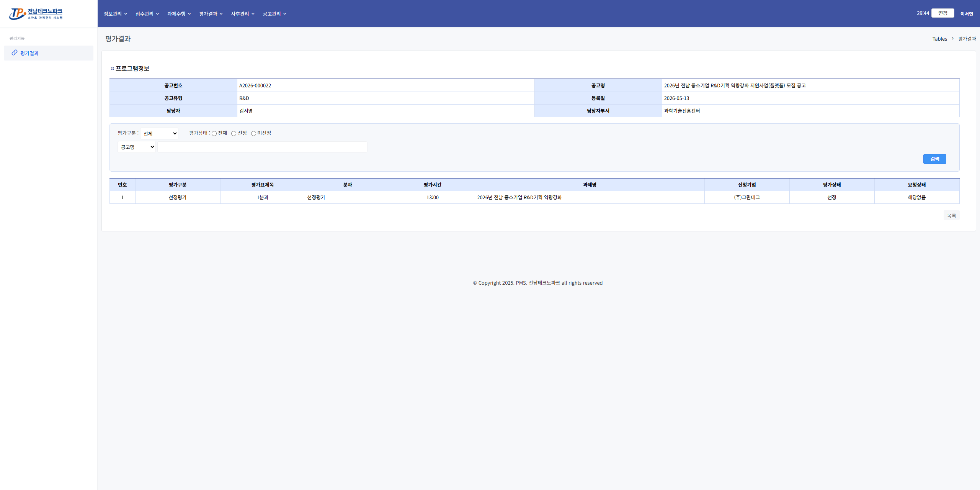Open the 평가구분 dropdown showing 전체
980x490 pixels.
[x=159, y=133]
